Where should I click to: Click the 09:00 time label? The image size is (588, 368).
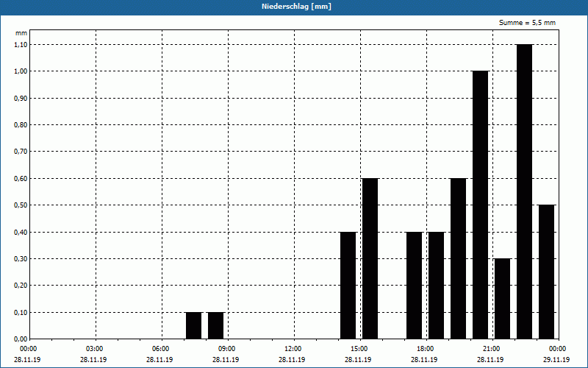[x=227, y=349]
